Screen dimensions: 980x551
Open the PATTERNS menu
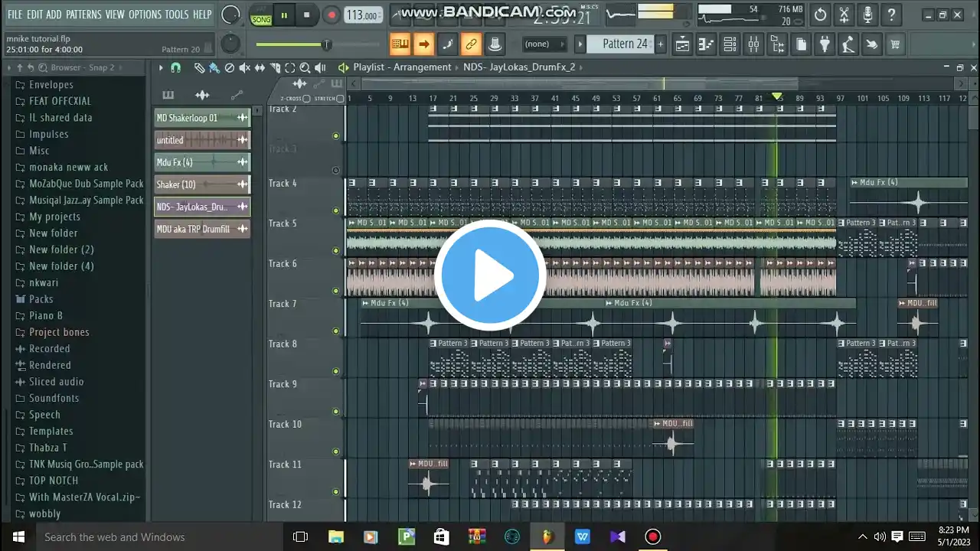83,15
